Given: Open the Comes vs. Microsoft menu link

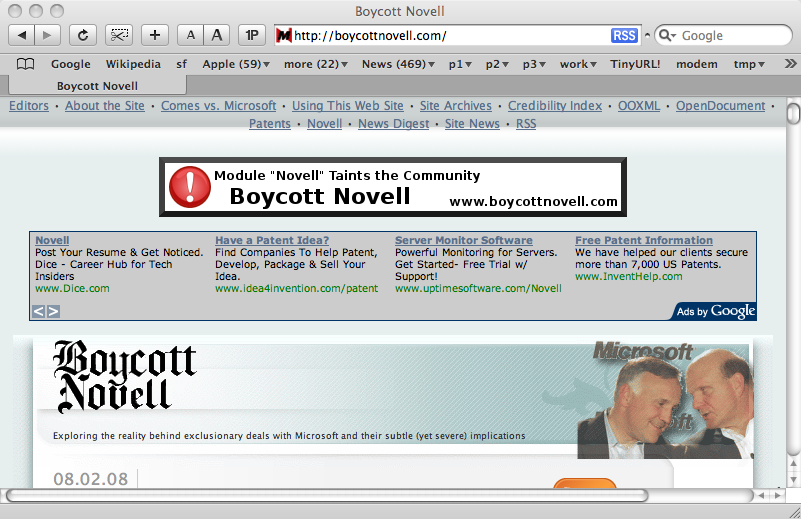Looking at the screenshot, I should (x=219, y=106).
